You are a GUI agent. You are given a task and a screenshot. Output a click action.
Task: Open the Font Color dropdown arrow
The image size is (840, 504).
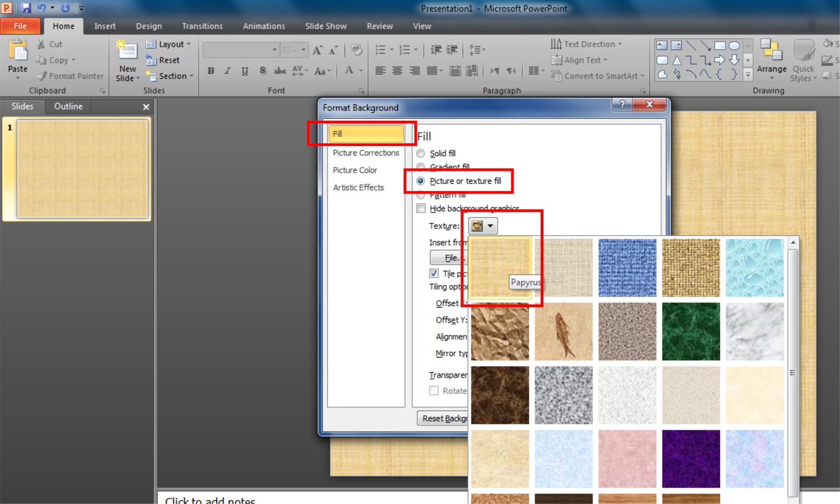[x=361, y=70]
